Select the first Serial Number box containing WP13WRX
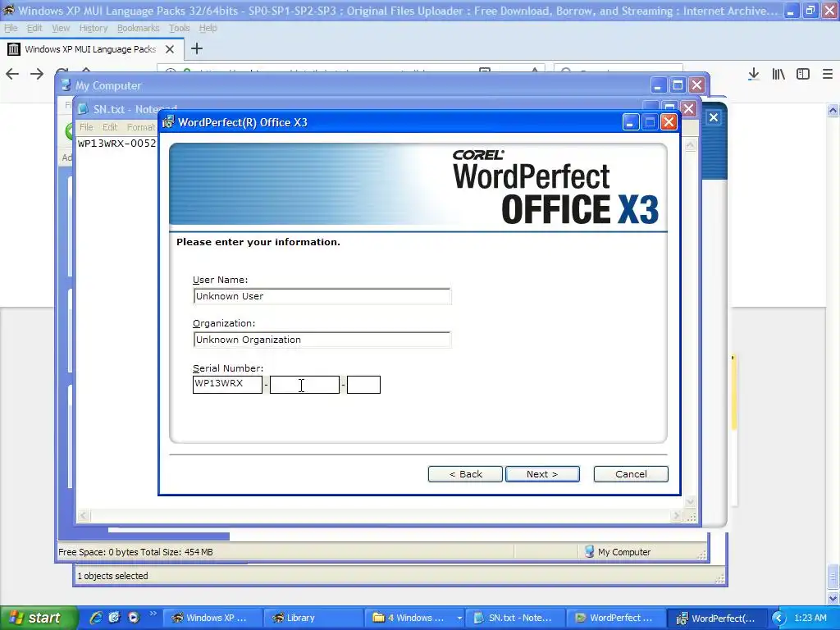Image resolution: width=840 pixels, height=630 pixels. point(227,384)
